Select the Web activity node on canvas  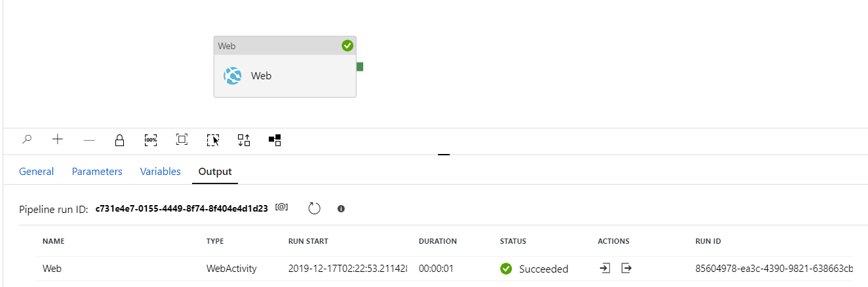click(285, 75)
